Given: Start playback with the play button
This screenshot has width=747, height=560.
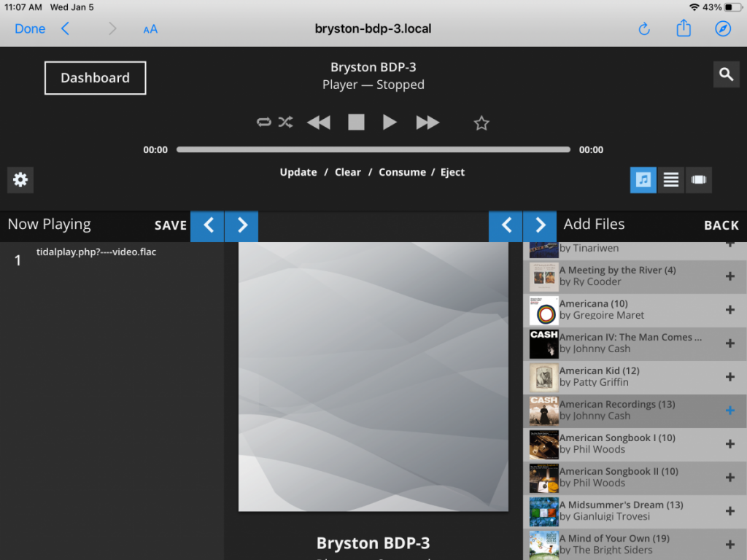Looking at the screenshot, I should [x=390, y=122].
